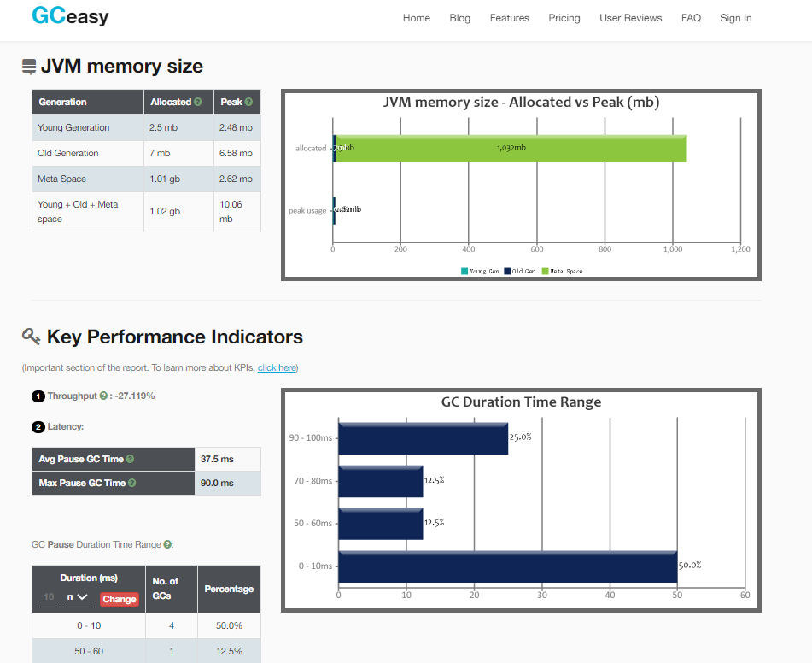Screen dimensions: 812x663
Task: Toggle Old Gen legend entry in chart
Action: [x=520, y=271]
